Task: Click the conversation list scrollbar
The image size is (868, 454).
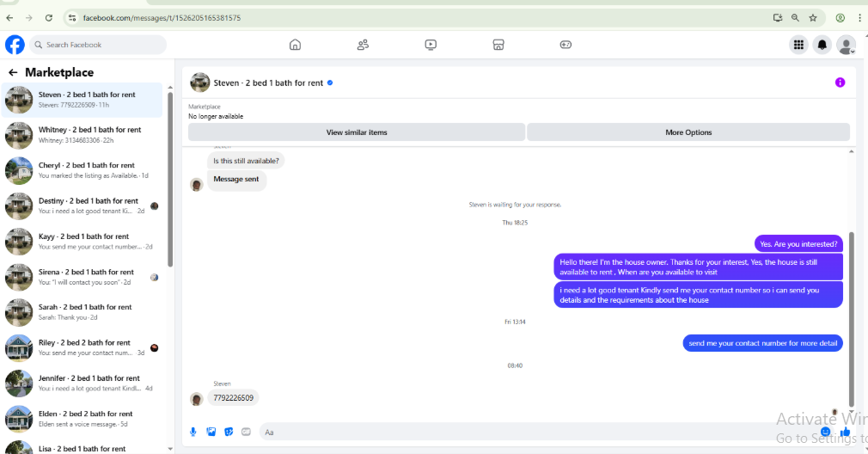Action: pos(170,180)
